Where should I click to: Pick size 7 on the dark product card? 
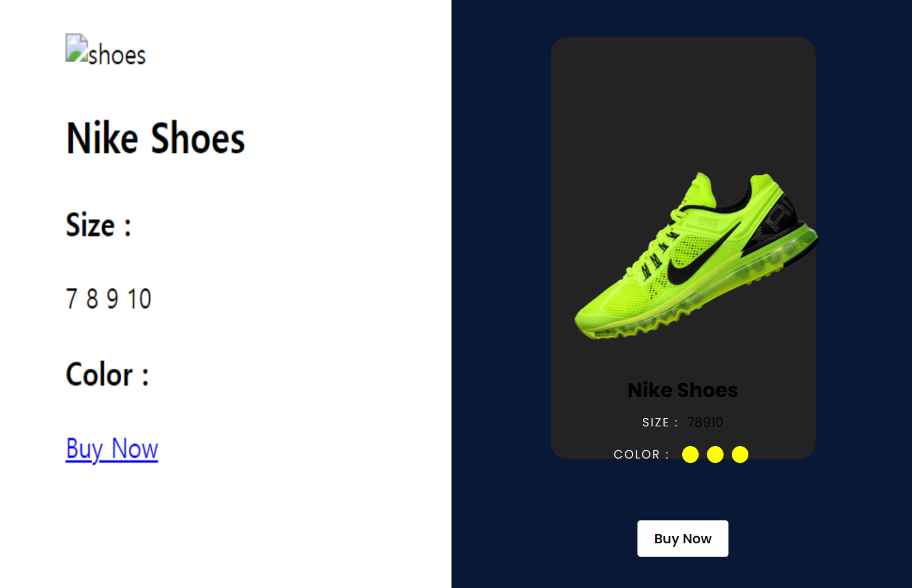point(691,422)
